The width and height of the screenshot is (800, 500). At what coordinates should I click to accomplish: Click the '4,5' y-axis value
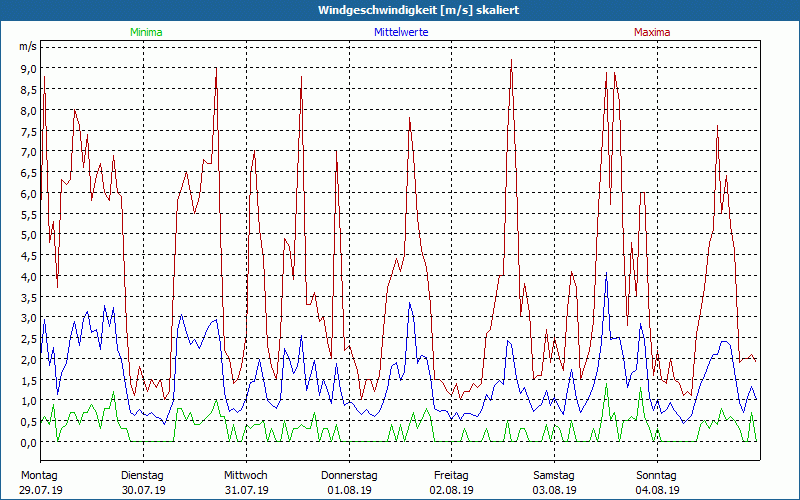[29, 256]
